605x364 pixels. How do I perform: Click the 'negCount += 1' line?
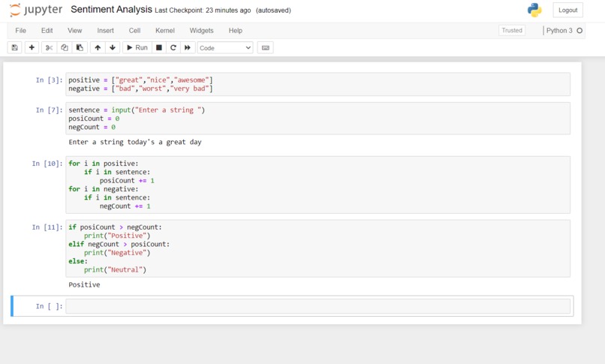pyautogui.click(x=125, y=206)
